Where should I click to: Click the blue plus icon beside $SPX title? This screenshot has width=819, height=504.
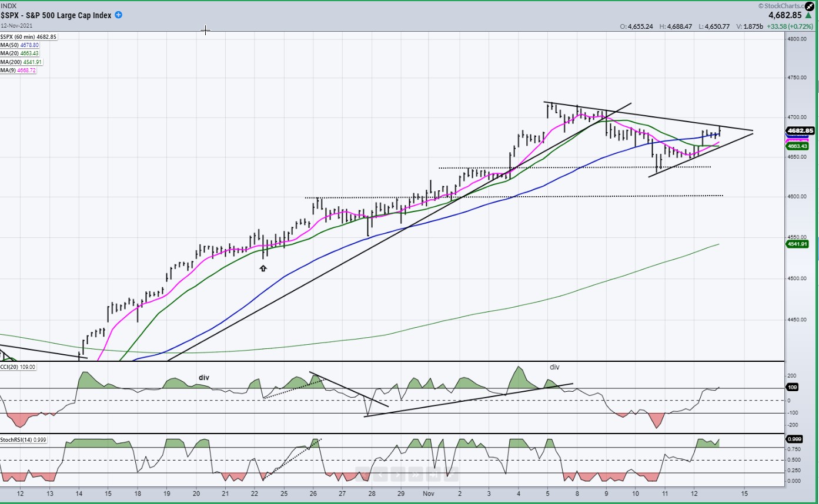coord(118,15)
